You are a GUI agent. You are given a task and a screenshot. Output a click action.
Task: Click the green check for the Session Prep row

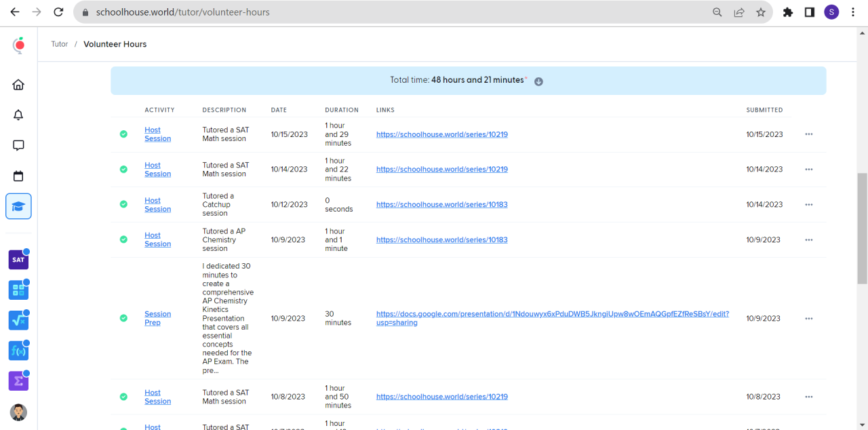(x=123, y=318)
